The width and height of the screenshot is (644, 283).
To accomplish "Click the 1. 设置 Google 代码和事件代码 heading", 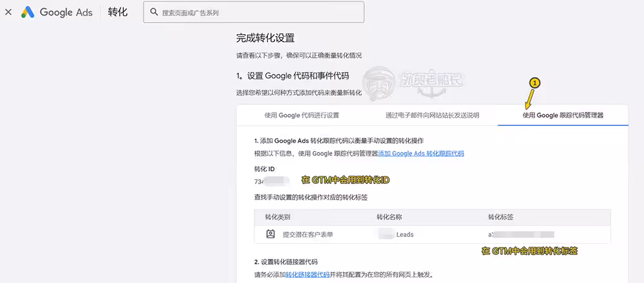I will (292, 76).
